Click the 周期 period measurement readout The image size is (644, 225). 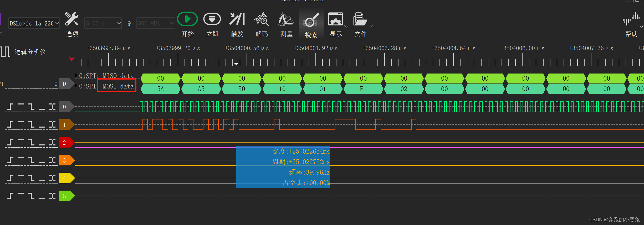click(301, 162)
